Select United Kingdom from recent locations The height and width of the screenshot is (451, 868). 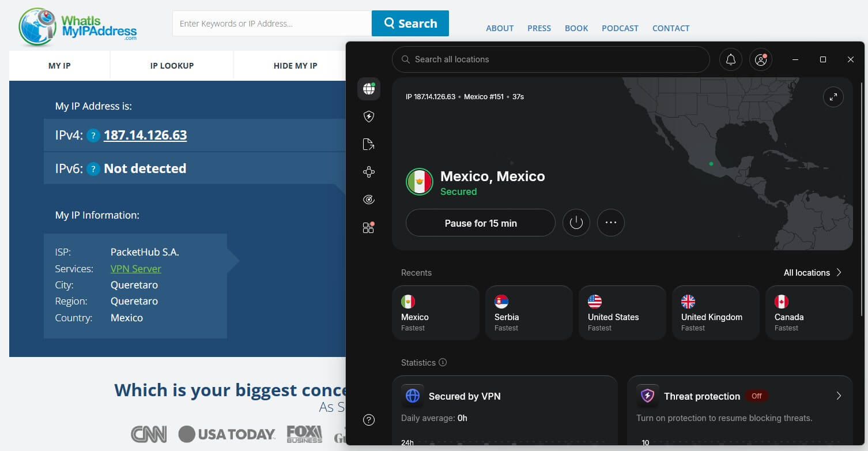[716, 313]
